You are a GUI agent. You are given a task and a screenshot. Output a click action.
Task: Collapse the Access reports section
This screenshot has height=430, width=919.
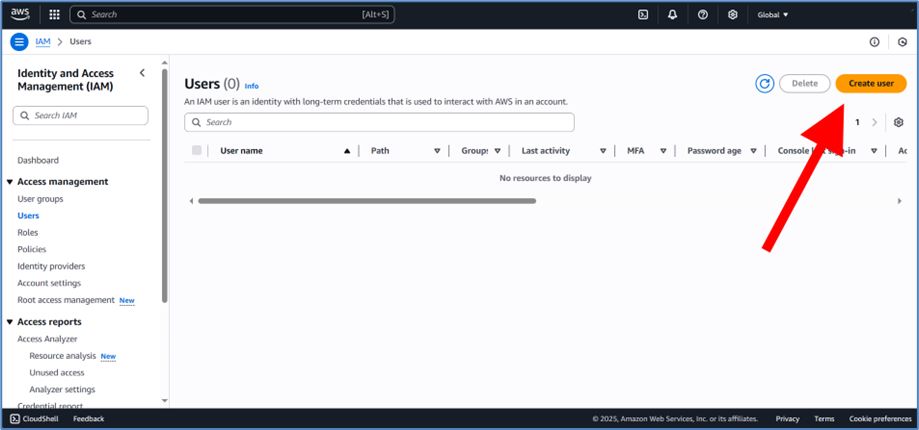(x=10, y=322)
